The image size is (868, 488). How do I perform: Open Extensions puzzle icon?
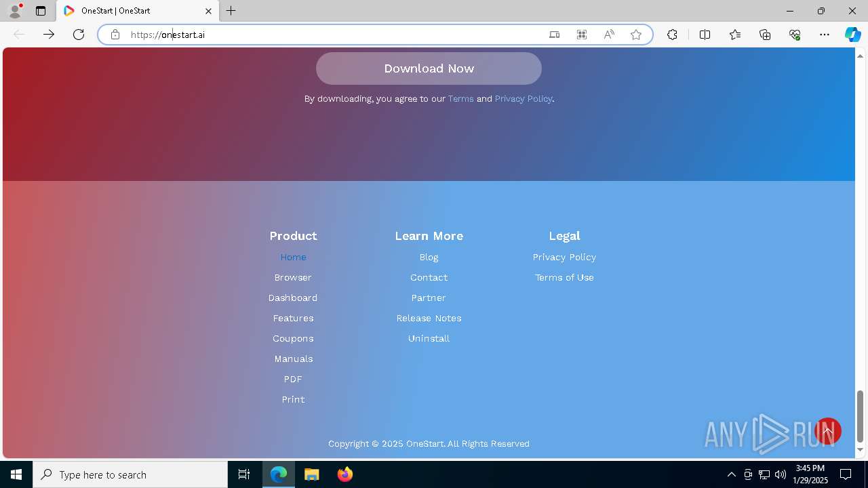[672, 35]
